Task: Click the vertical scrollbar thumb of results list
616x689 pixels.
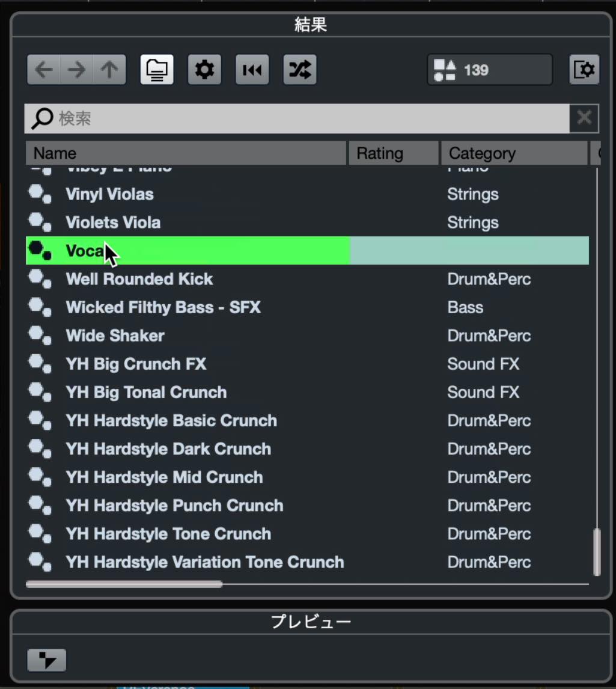Action: (597, 553)
